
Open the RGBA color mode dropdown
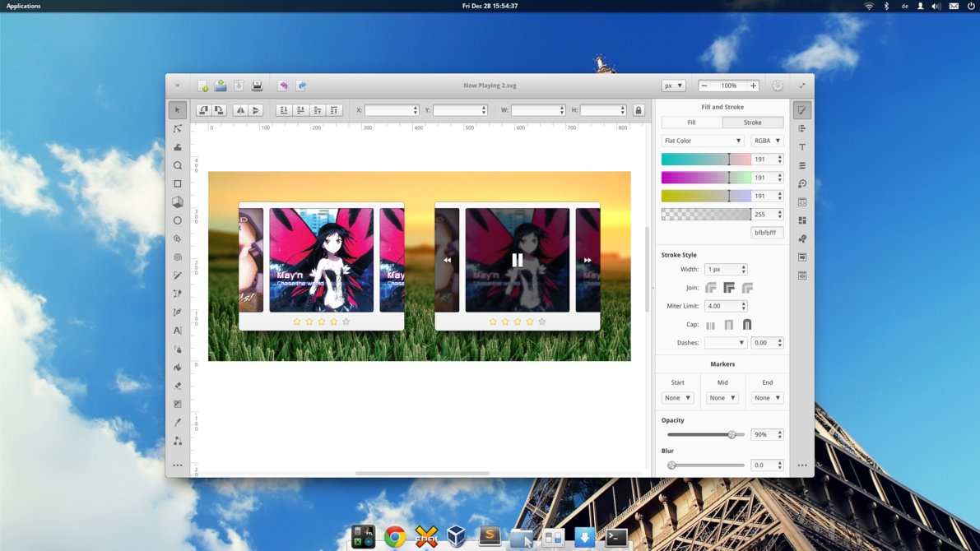(767, 141)
